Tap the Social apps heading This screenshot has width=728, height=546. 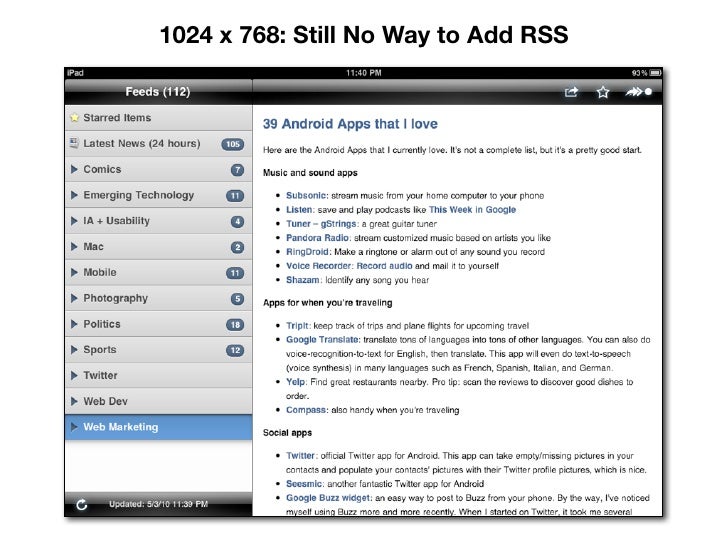(287, 433)
